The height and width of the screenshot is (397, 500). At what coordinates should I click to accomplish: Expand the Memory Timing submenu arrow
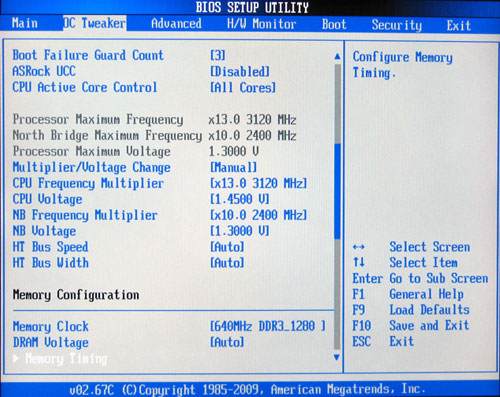(16, 359)
